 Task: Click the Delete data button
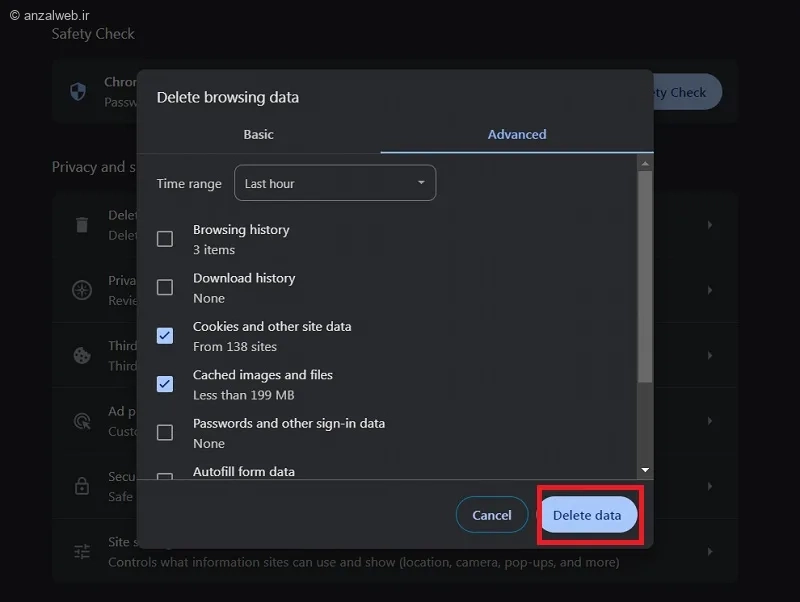588,515
